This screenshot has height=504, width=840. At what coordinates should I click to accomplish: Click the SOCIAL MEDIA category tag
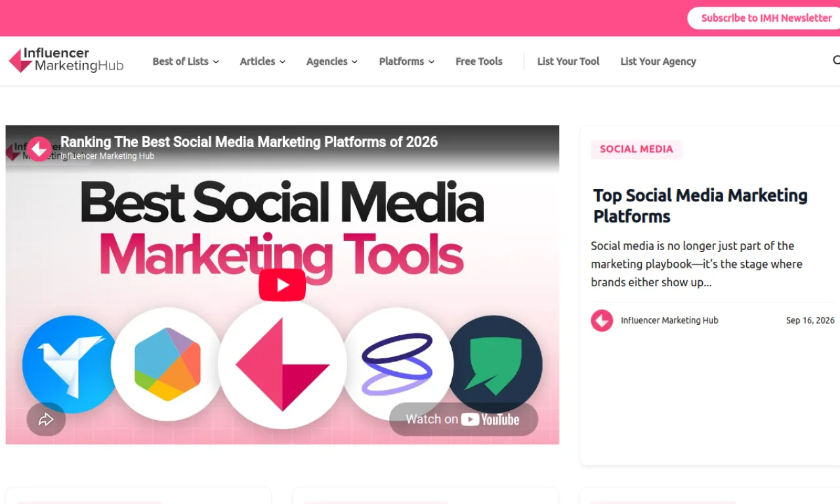[636, 149]
